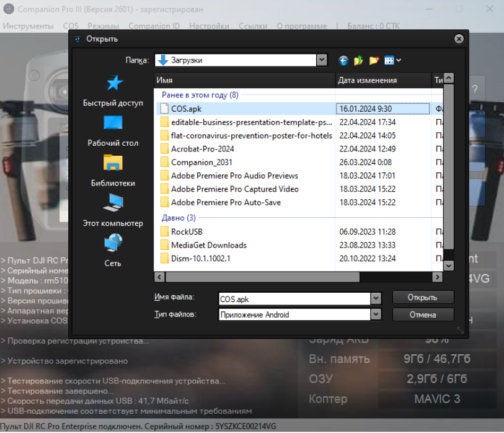The height and width of the screenshot is (433, 504).
Task: Click the Открыть button
Action: [423, 297]
